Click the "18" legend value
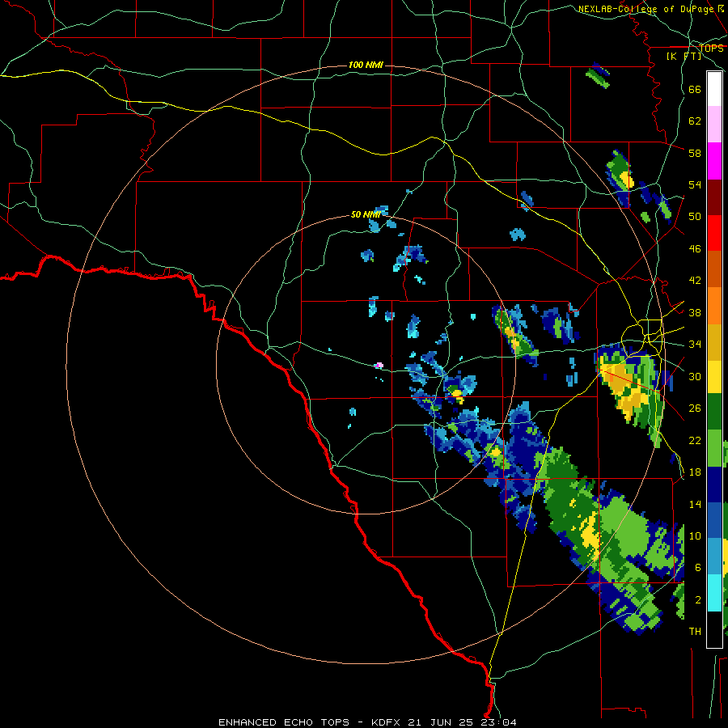Screen dimensions: 728x728 click(695, 472)
